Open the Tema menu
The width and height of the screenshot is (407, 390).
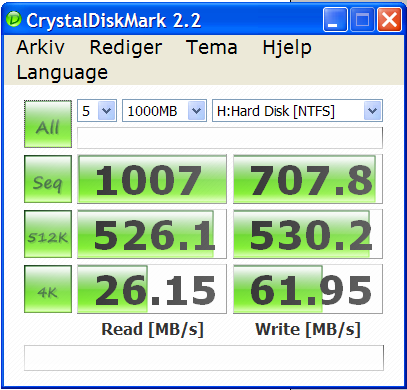pyautogui.click(x=212, y=47)
